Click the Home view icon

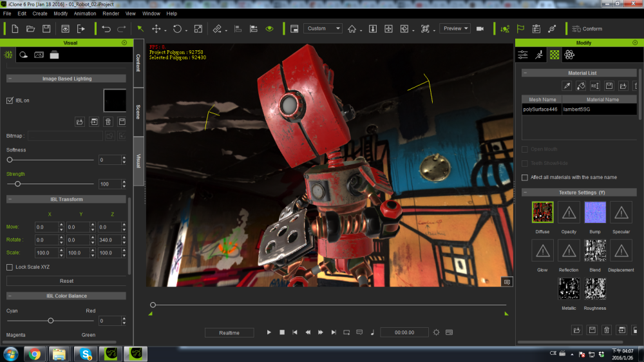point(352,28)
